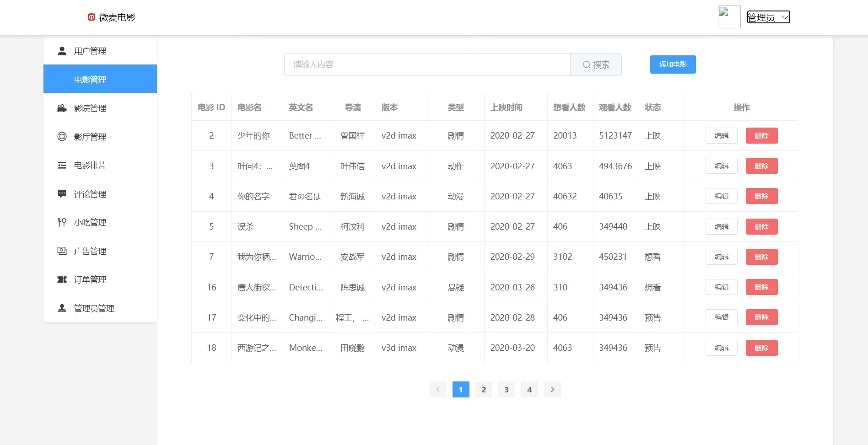Click the previous page left chevron
Image resolution: width=868 pixels, height=445 pixels.
(x=438, y=390)
